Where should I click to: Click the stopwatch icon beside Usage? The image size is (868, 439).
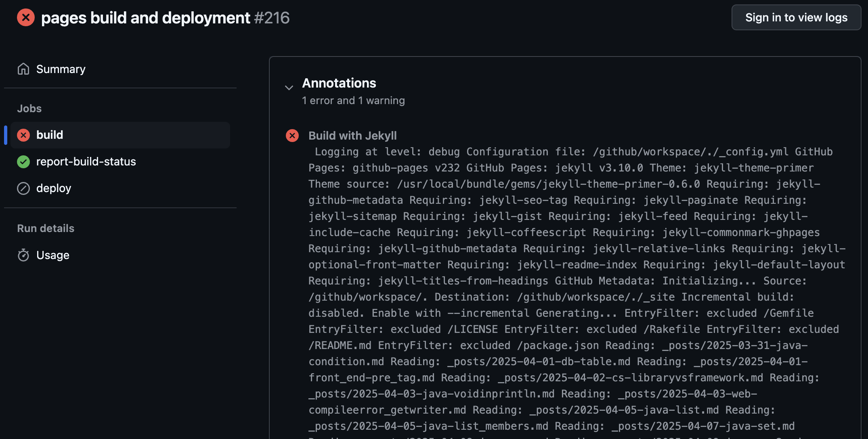23,255
